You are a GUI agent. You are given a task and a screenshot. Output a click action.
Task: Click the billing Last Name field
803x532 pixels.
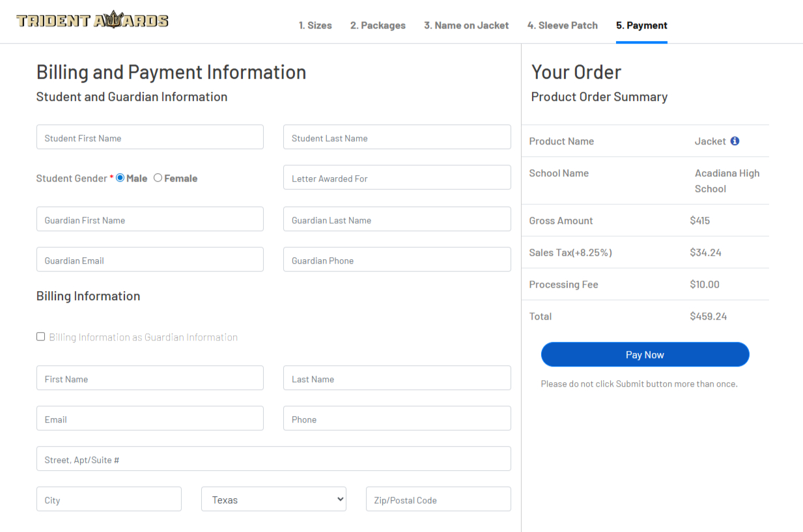click(397, 378)
